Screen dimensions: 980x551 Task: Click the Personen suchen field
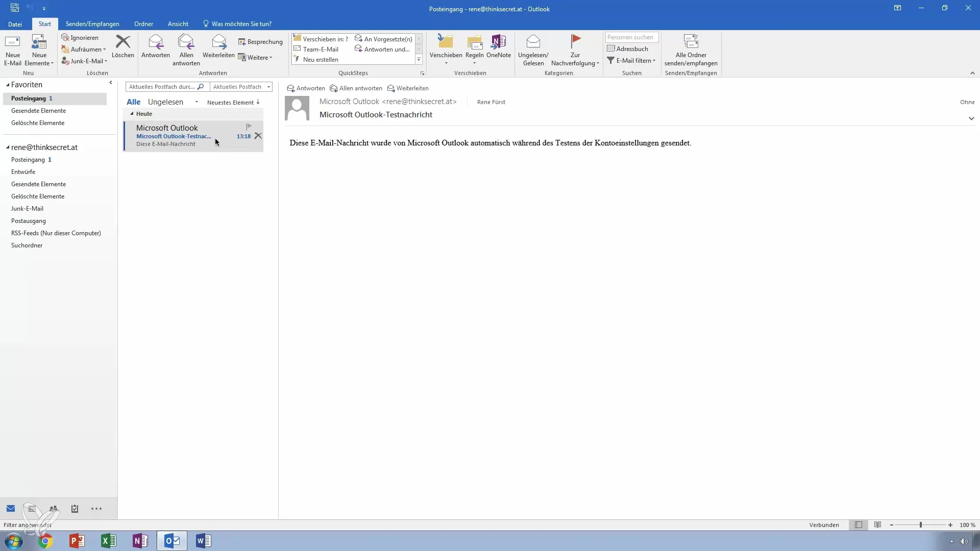632,37
